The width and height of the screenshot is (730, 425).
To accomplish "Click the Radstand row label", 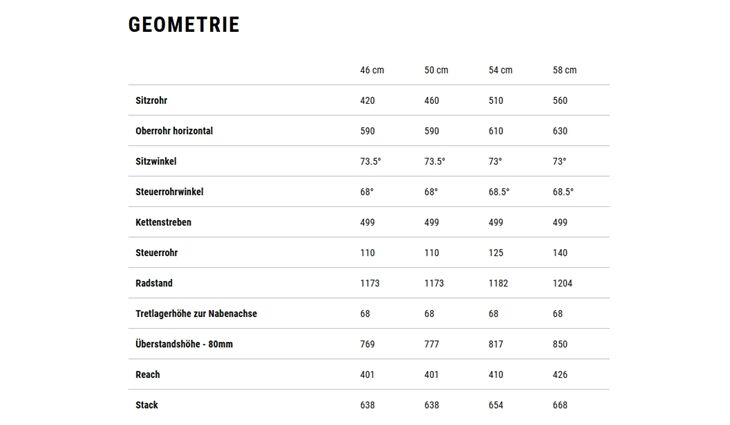I will pos(154,283).
